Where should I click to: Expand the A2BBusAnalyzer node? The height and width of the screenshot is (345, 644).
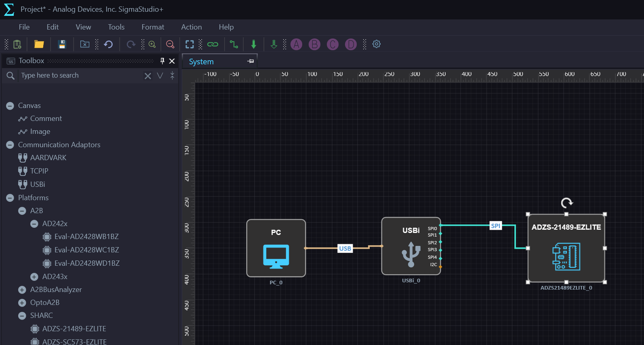22,290
